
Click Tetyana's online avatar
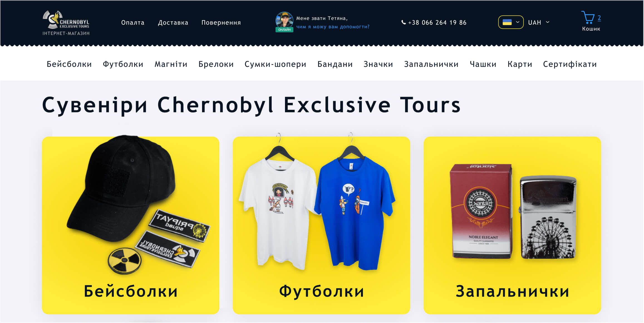[x=284, y=20]
